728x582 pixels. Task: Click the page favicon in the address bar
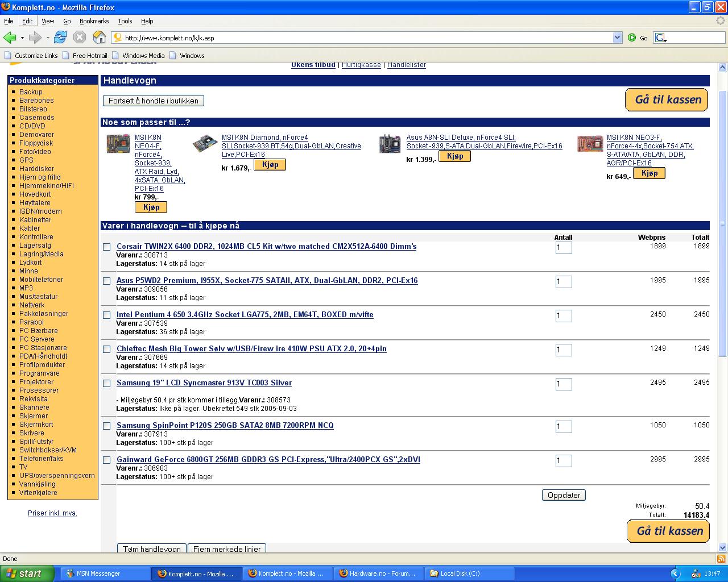coord(118,38)
